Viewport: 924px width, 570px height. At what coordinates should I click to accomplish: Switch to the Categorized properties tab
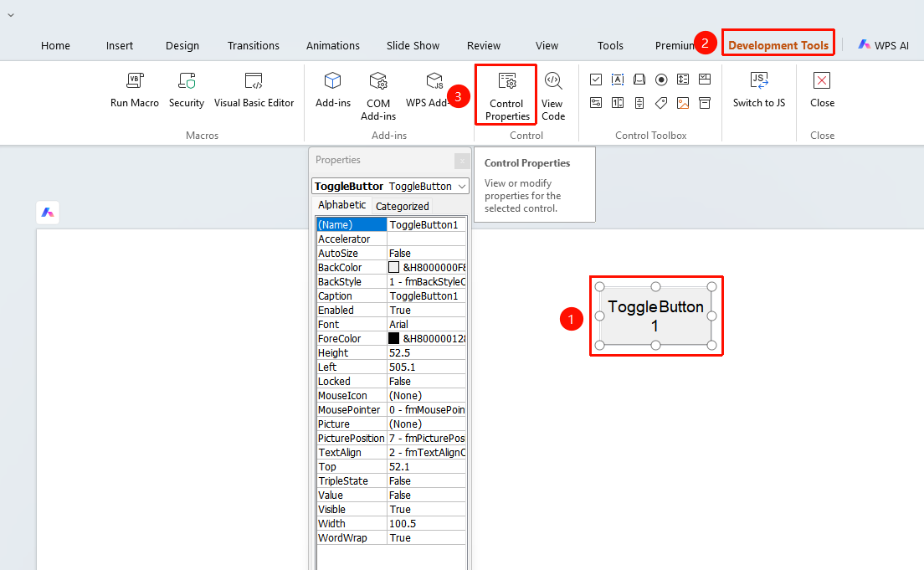[x=402, y=206]
